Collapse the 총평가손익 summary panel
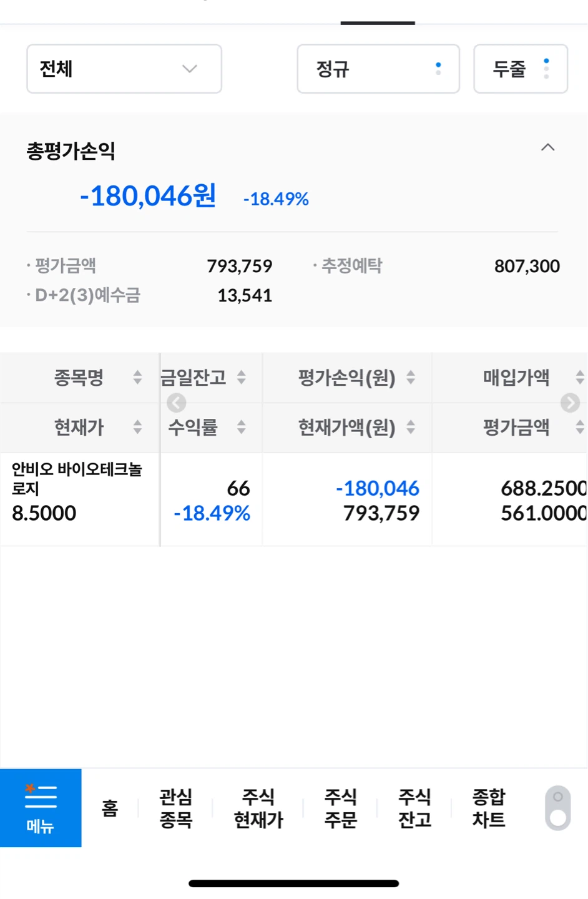Viewport: 588px width, 899px height. 548,148
